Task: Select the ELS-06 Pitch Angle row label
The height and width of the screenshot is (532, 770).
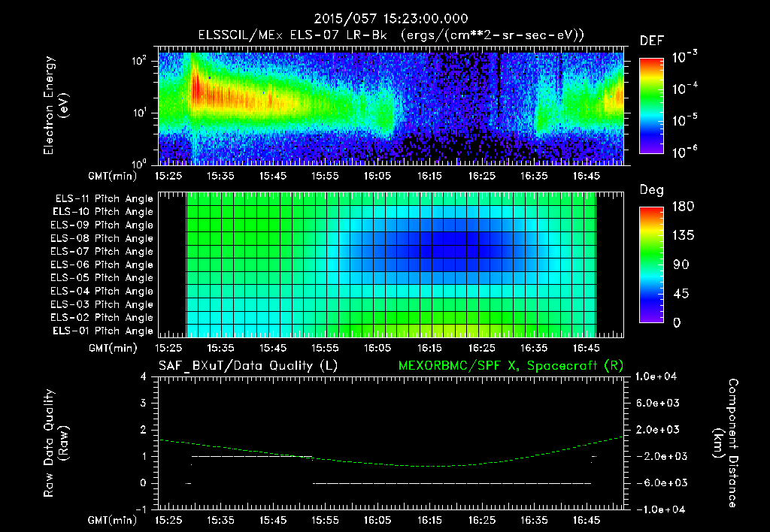Action: (102, 264)
